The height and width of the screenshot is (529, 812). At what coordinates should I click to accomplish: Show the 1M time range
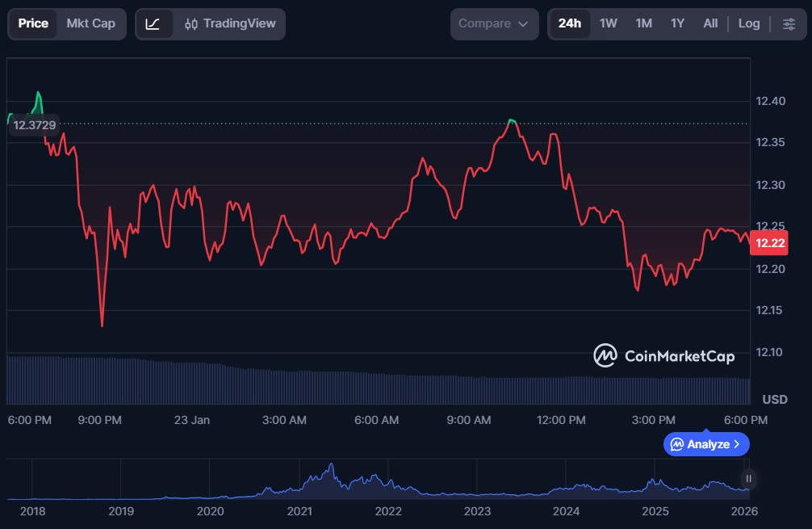(x=643, y=23)
